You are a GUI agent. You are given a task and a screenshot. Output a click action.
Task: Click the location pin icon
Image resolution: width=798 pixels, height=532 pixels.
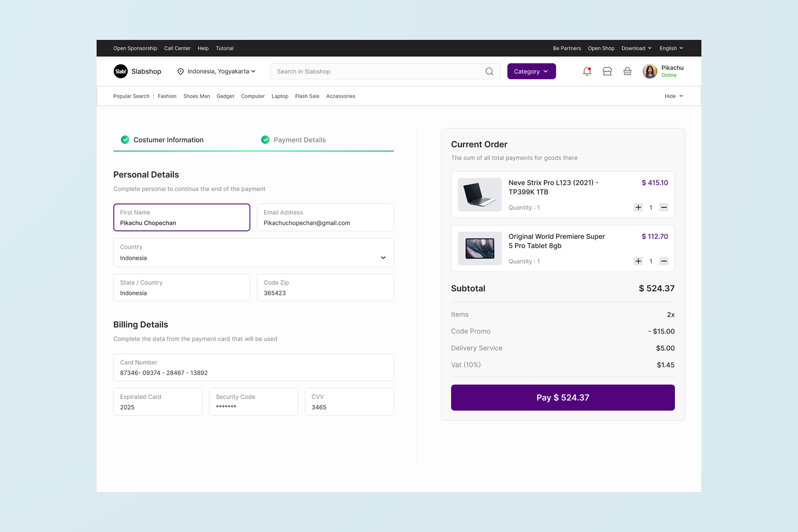[x=180, y=71]
